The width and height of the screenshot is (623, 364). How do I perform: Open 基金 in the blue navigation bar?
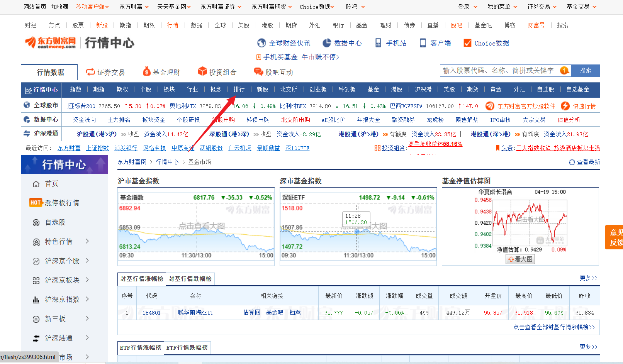pyautogui.click(x=373, y=90)
